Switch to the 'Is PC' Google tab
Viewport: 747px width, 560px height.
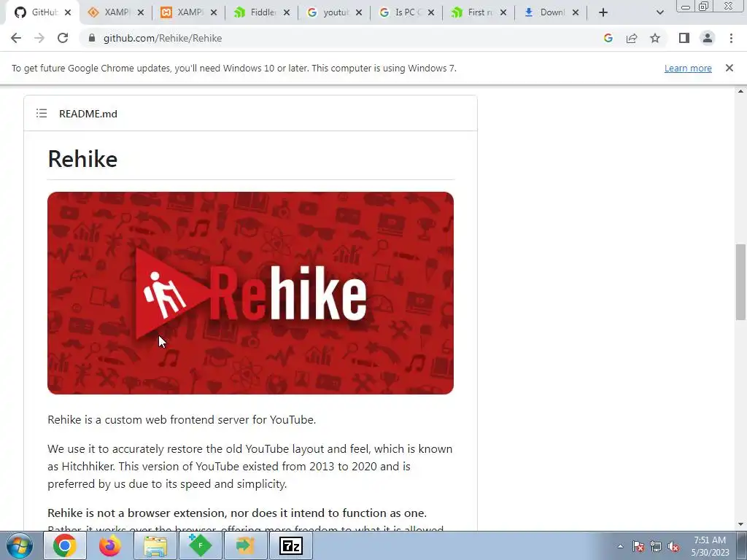(x=406, y=12)
